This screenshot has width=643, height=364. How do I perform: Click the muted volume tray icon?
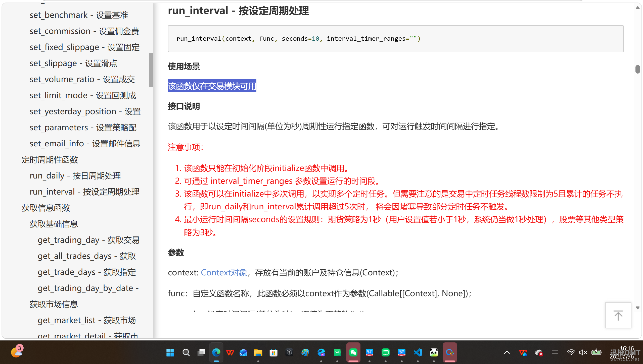click(583, 352)
